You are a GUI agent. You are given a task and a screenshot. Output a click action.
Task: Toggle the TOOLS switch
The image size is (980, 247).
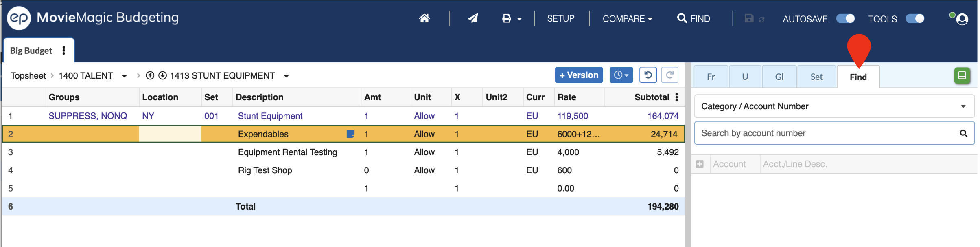[915, 19]
